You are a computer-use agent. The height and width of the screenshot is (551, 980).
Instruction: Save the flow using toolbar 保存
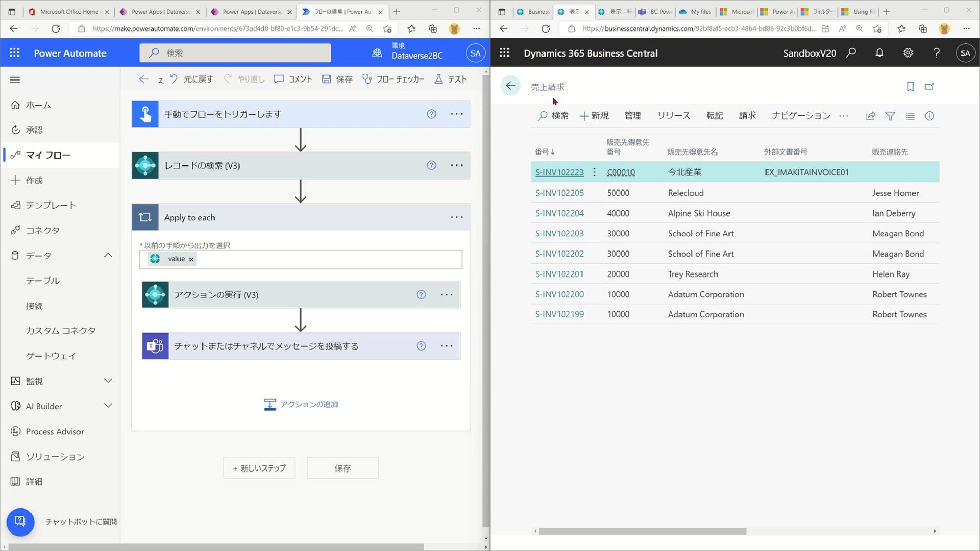[337, 79]
